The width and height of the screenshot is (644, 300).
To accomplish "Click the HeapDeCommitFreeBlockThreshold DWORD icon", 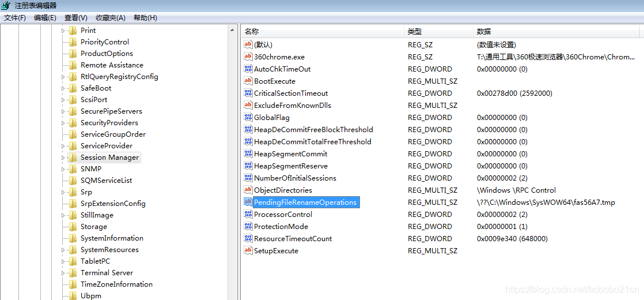I will coord(248,130).
